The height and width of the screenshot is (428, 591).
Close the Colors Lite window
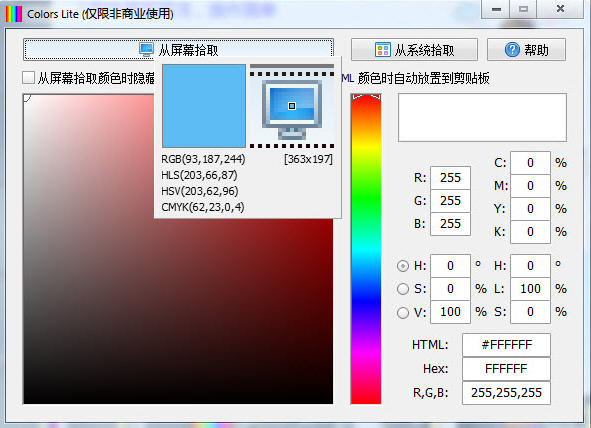560,9
